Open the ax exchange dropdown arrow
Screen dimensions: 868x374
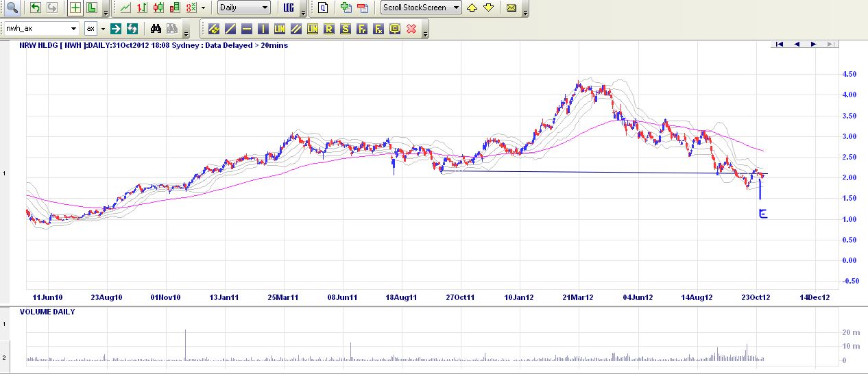(x=103, y=29)
